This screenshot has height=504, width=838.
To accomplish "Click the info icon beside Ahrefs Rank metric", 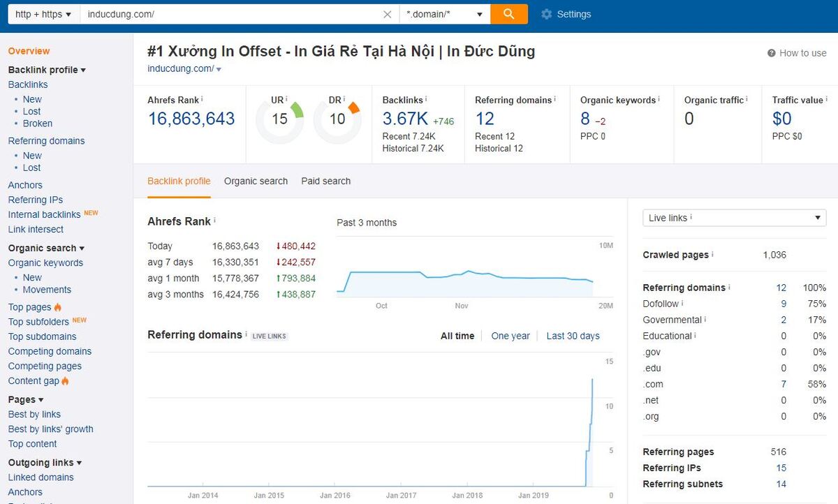I will tap(202, 99).
